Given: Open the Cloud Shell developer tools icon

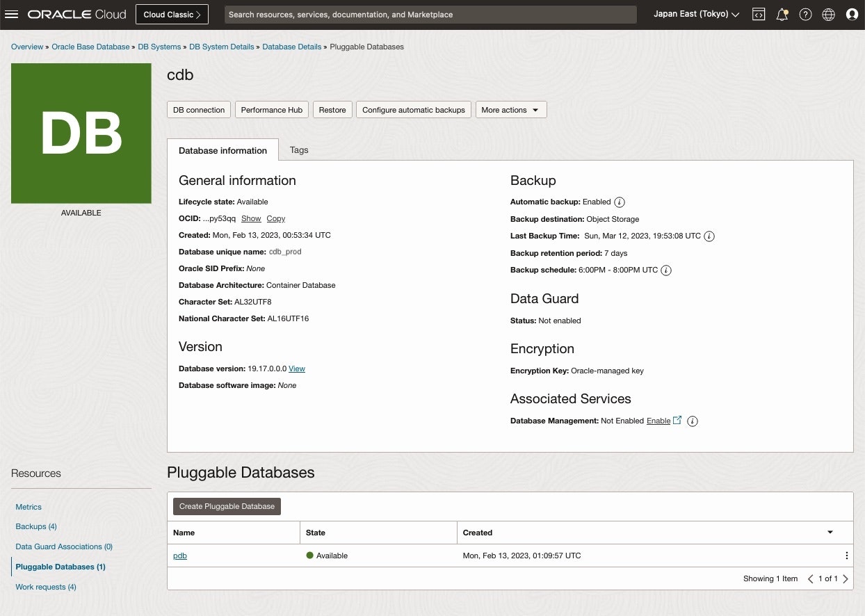Looking at the screenshot, I should (759, 15).
